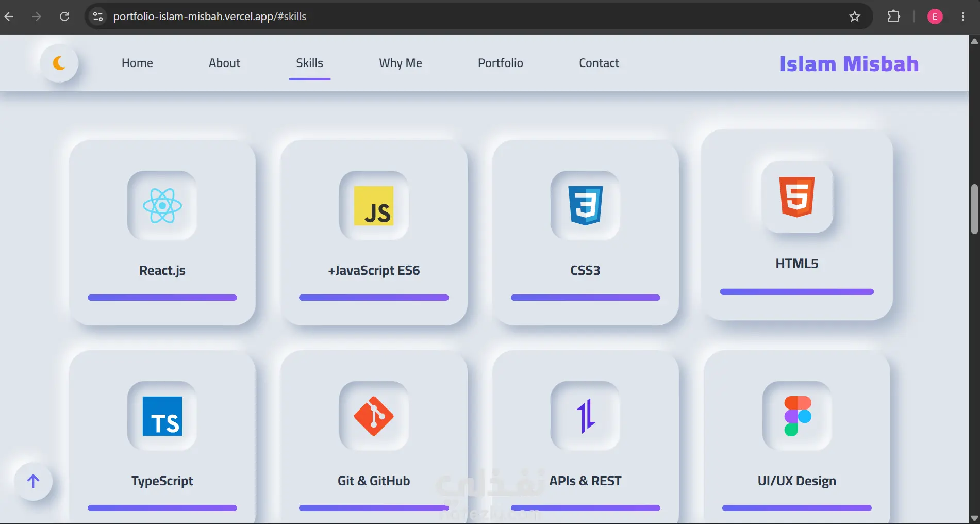The image size is (980, 524).
Task: Reload the page
Action: pos(64,17)
